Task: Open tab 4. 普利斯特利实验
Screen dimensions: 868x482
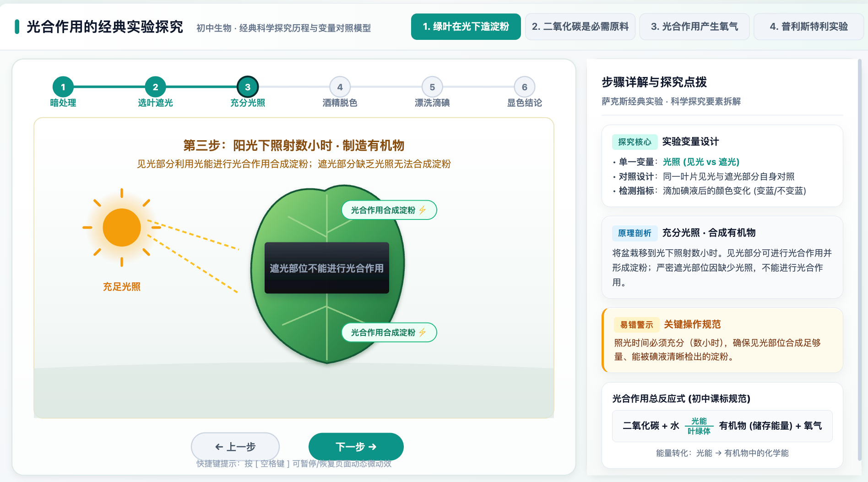Action: 808,27
